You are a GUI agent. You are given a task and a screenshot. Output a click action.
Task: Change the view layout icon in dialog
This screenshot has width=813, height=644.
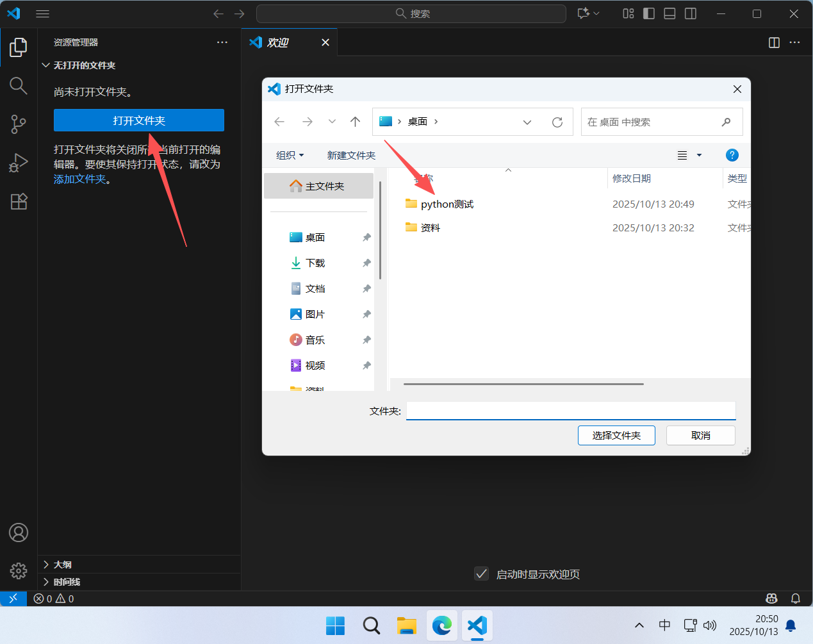click(x=682, y=155)
